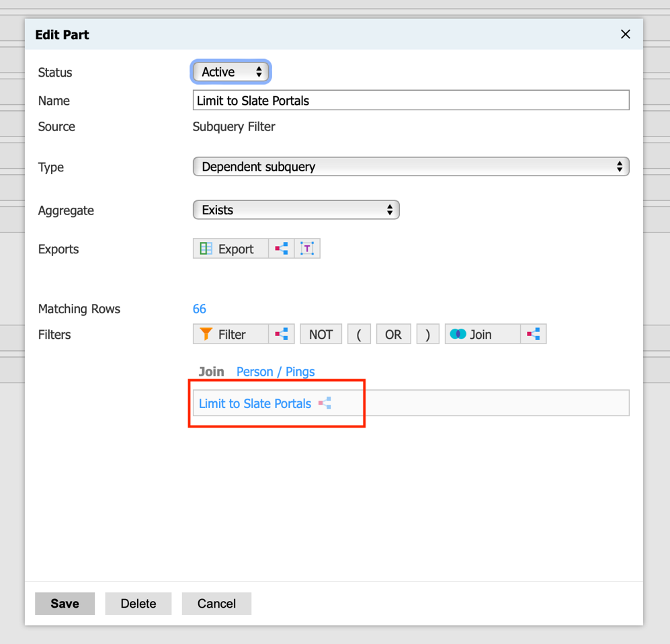Expand the Type dropdown set to Dependent subquery
670x644 pixels.
(411, 167)
